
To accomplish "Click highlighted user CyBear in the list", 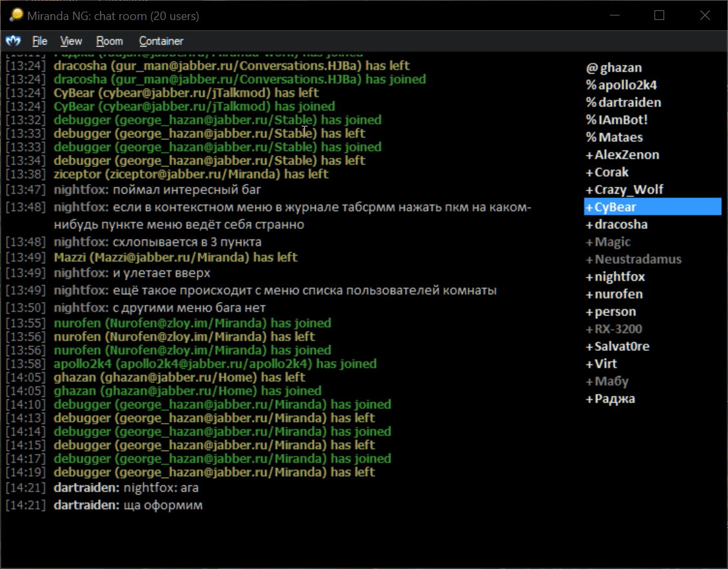I will (653, 206).
